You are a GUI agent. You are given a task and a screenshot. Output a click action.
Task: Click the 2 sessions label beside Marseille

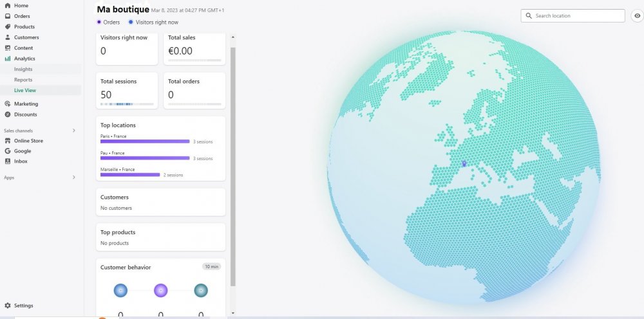click(173, 175)
